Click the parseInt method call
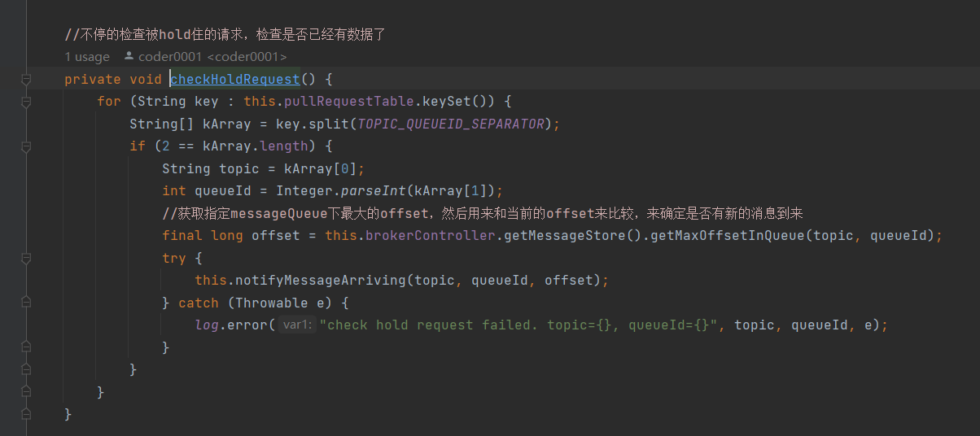 click(378, 191)
